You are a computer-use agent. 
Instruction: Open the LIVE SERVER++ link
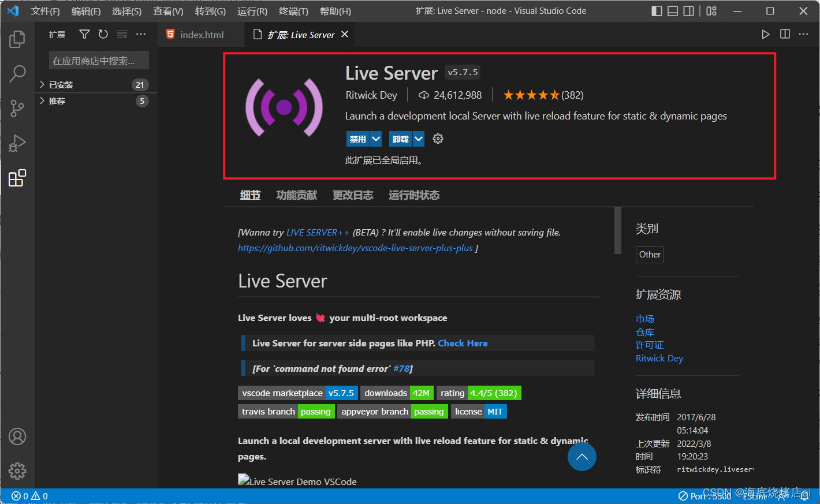(318, 232)
